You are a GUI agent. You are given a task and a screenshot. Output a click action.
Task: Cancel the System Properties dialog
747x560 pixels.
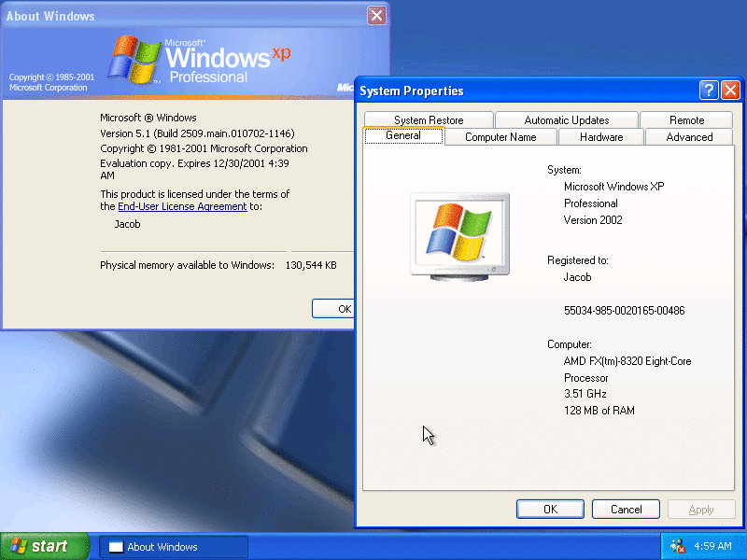click(x=626, y=509)
